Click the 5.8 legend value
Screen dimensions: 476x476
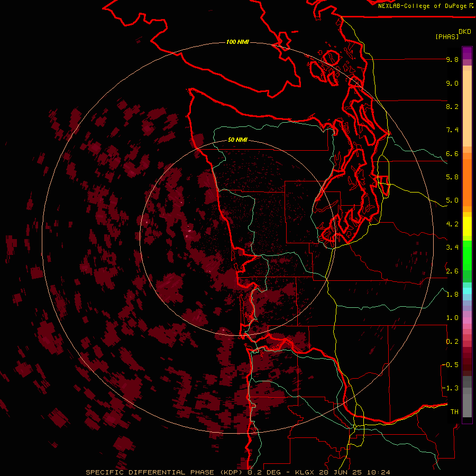(452, 177)
